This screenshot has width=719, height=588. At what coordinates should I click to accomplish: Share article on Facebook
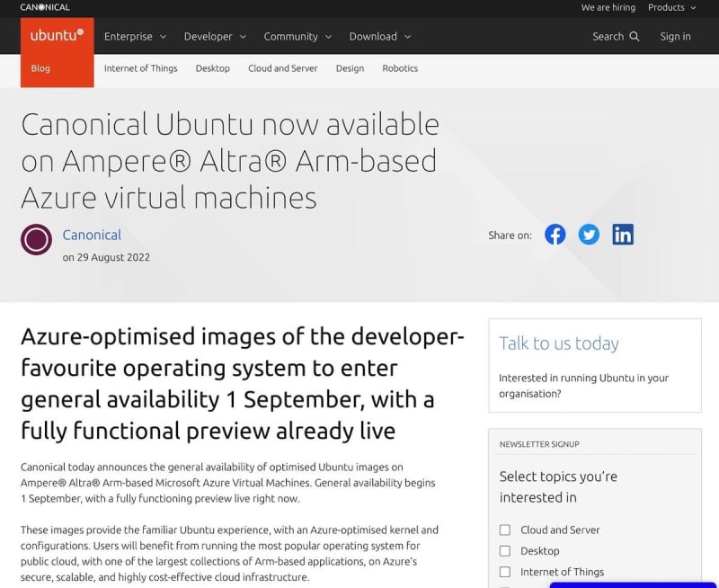pyautogui.click(x=555, y=235)
